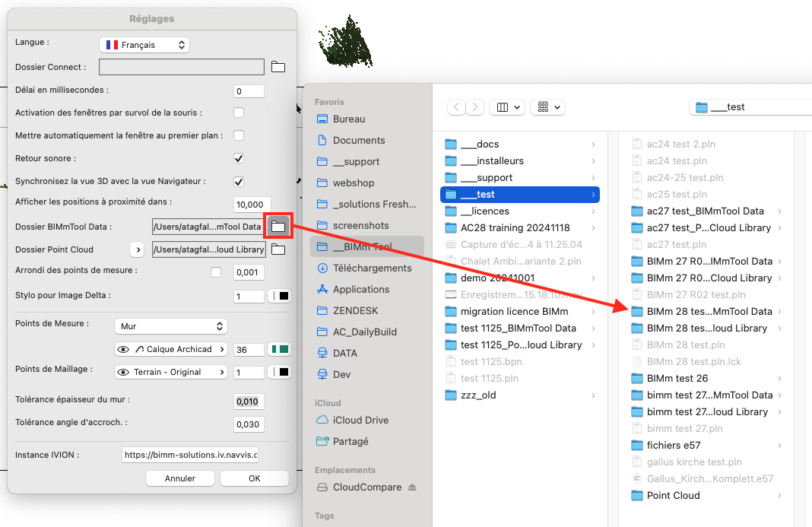The height and width of the screenshot is (527, 812).
Task: Open the column view mode dropdown
Action: pyautogui.click(x=508, y=106)
